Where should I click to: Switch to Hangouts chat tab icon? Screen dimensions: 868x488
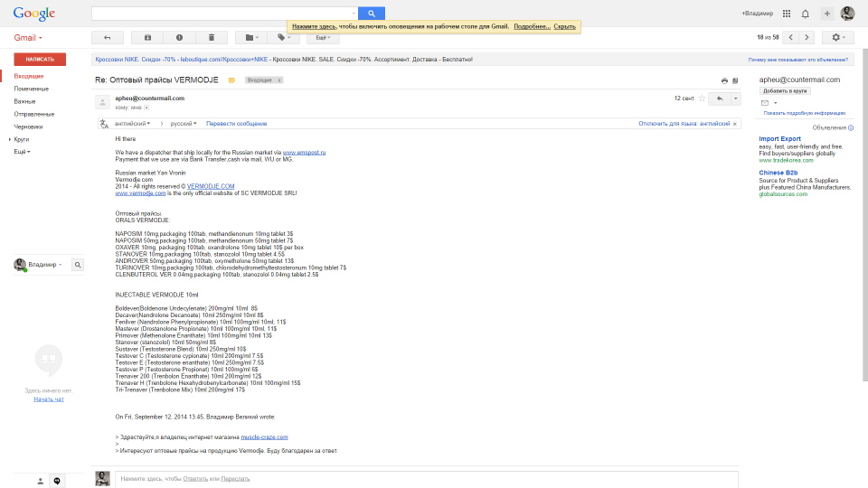coord(57,481)
